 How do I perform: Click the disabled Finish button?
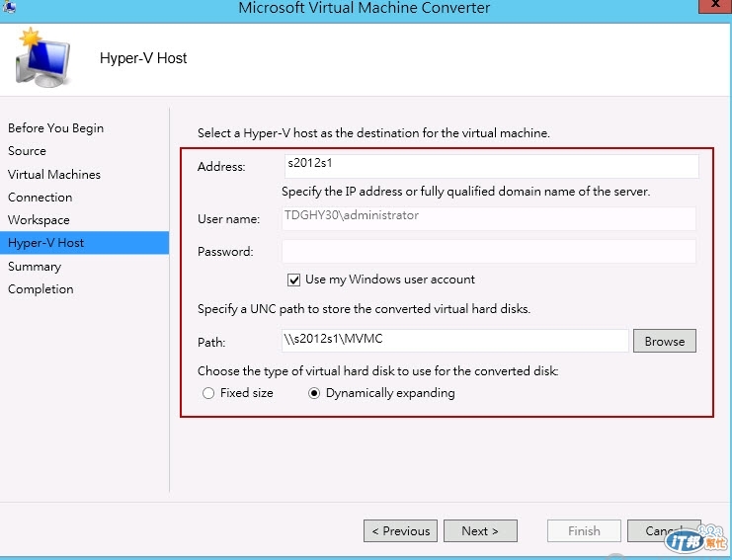click(584, 531)
